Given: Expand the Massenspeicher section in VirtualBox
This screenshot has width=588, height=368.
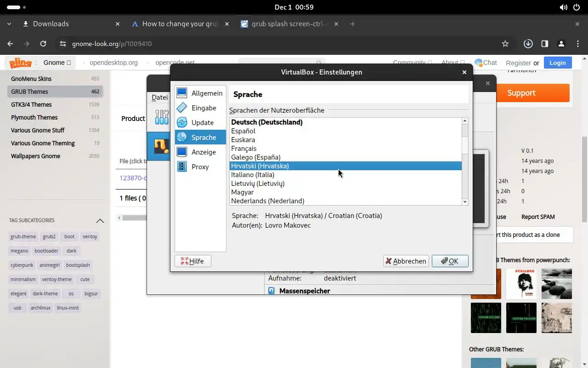Looking at the screenshot, I should click(x=304, y=291).
